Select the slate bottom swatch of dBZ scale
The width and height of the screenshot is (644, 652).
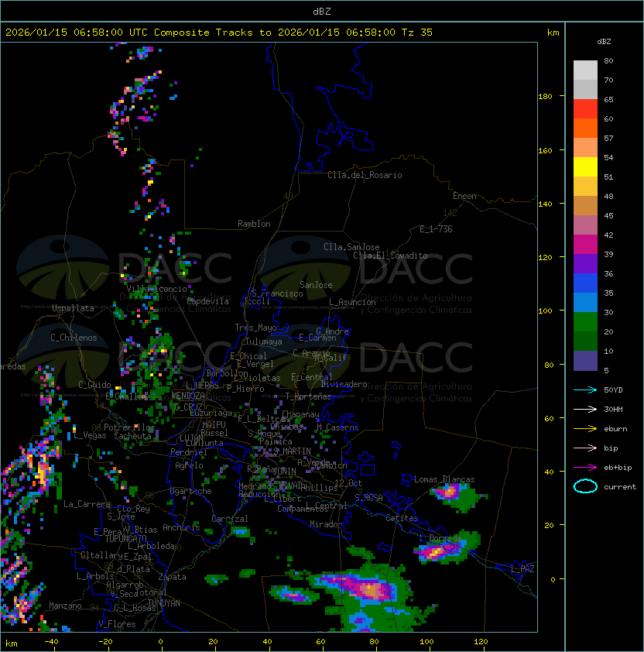click(585, 361)
